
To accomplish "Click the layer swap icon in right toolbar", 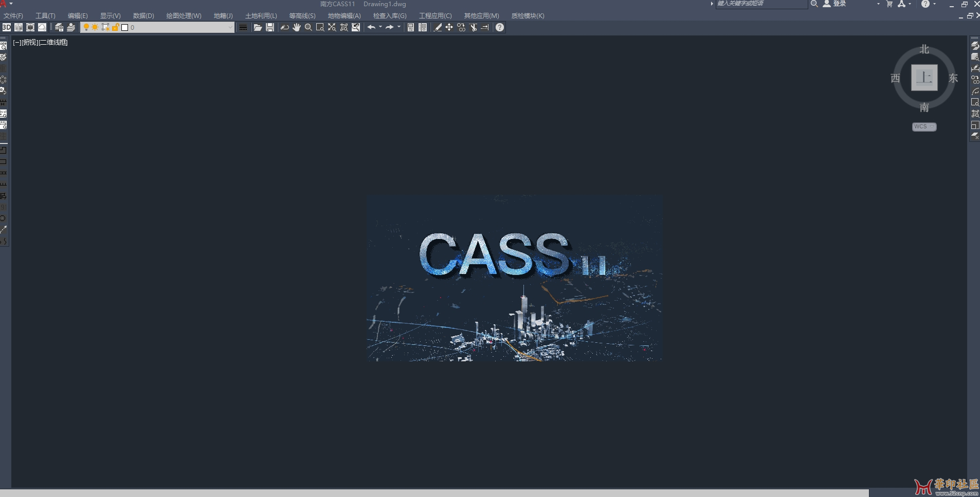I will (975, 46).
